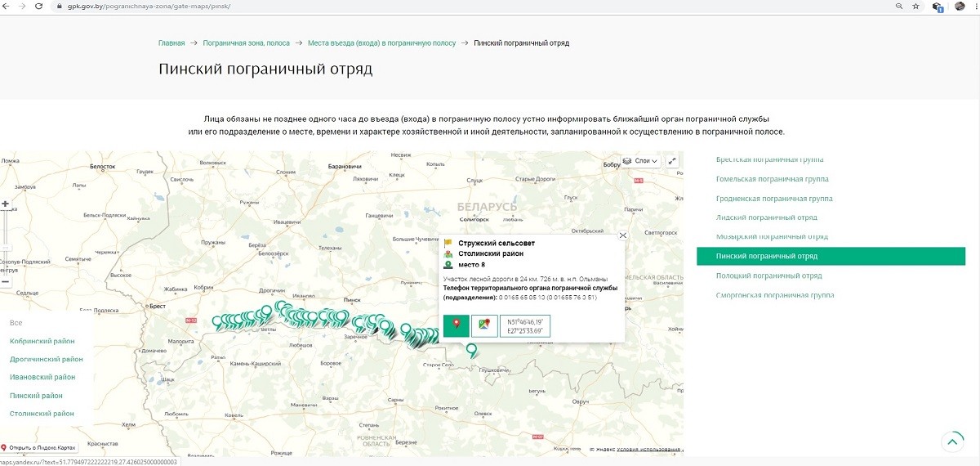Expand the Слои layers dropdown

pyautogui.click(x=641, y=161)
